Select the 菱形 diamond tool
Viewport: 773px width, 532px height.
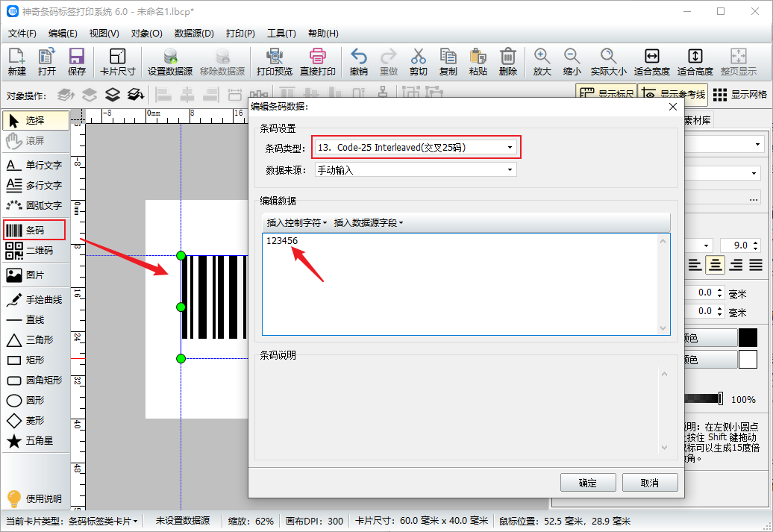coord(36,421)
